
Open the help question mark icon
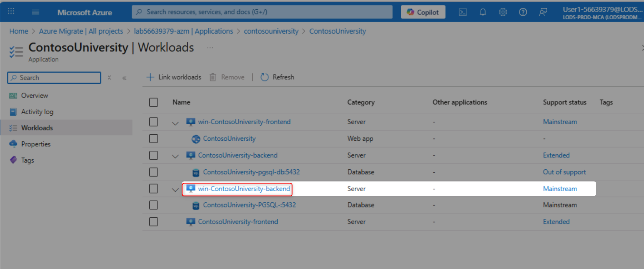(523, 12)
